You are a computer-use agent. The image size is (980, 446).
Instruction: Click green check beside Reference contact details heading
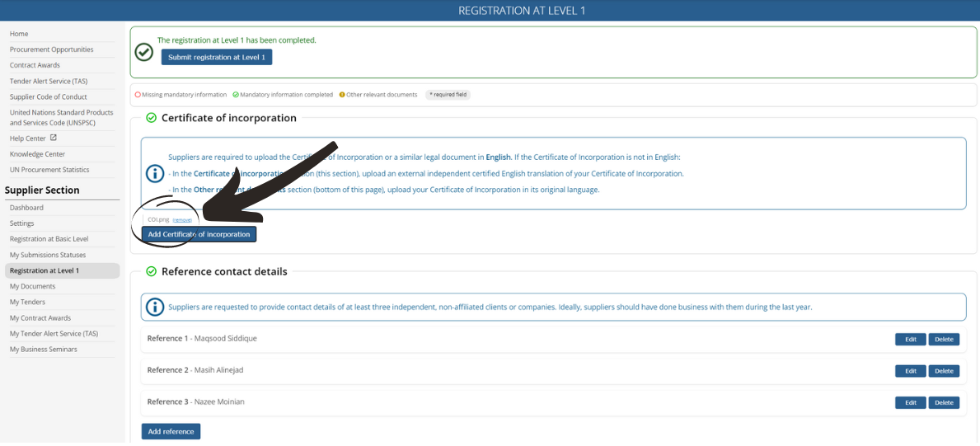[151, 271]
